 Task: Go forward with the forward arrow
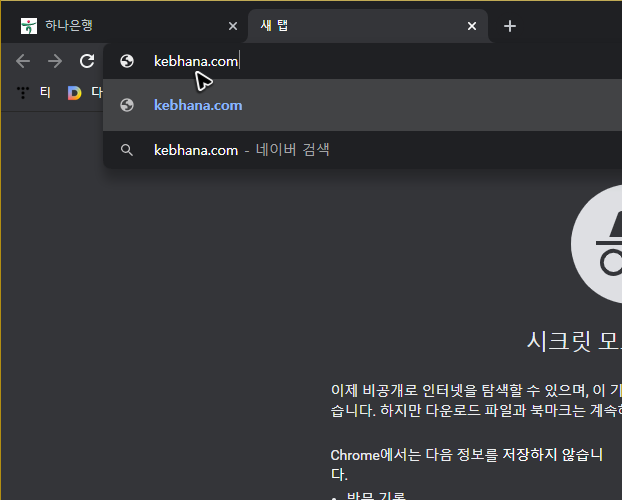(x=55, y=61)
